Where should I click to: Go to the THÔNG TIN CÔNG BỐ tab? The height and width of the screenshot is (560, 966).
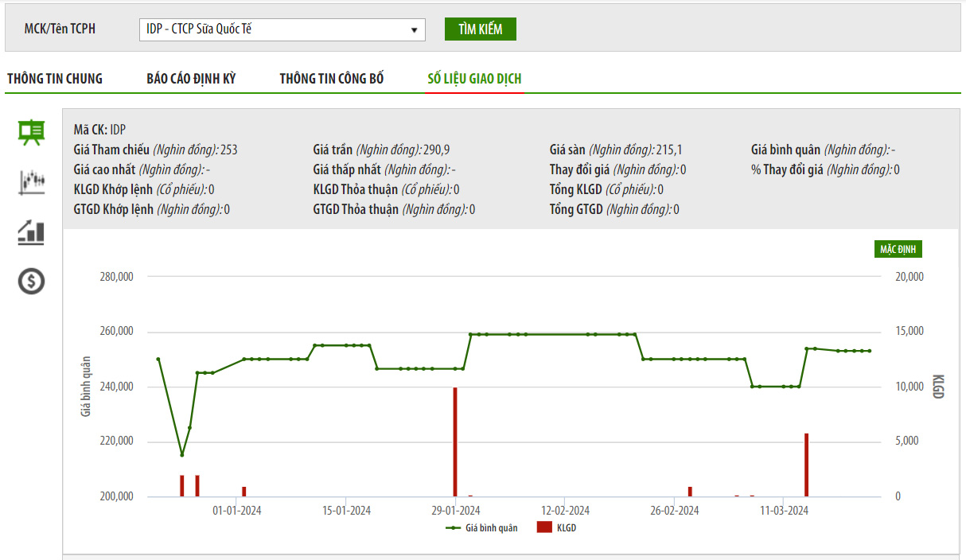331,79
